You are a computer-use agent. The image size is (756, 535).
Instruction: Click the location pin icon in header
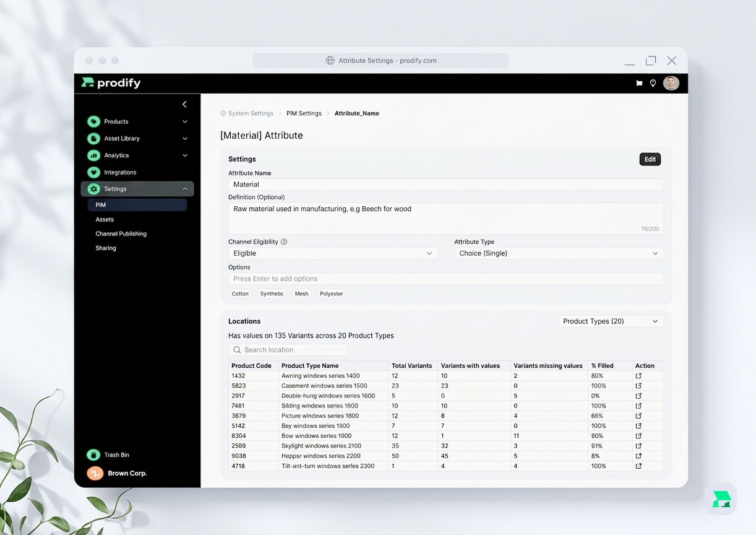coord(653,83)
